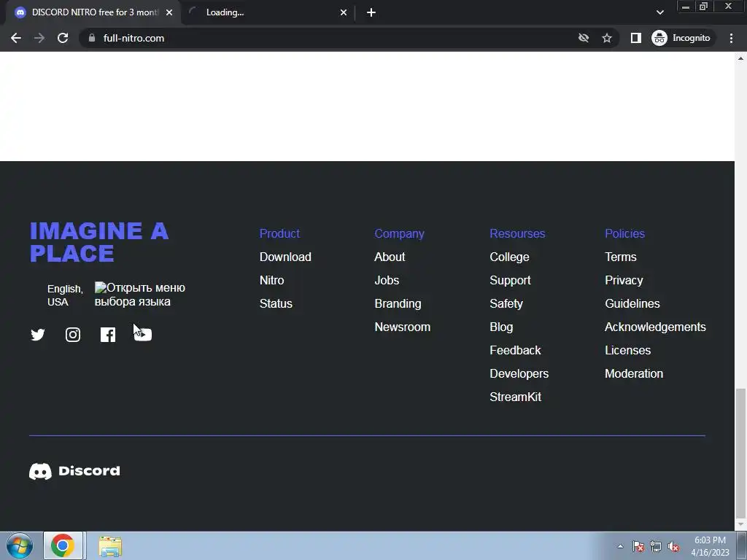Click the muted volume tray icon

tap(673, 547)
